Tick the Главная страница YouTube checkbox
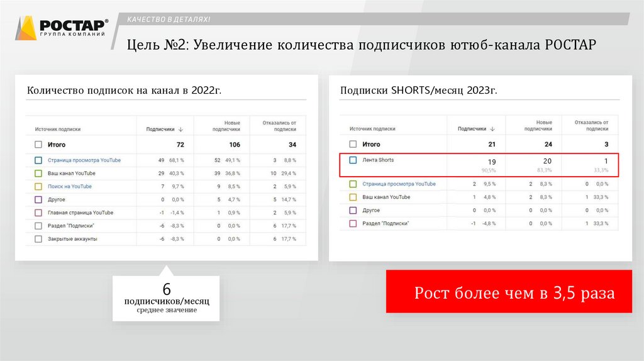The image size is (644, 361). [38, 213]
